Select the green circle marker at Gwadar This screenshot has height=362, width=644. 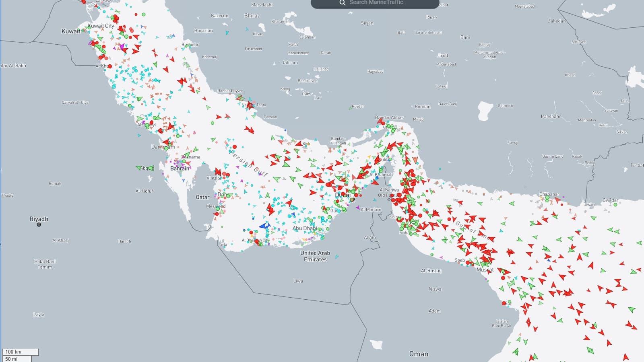tap(615, 205)
